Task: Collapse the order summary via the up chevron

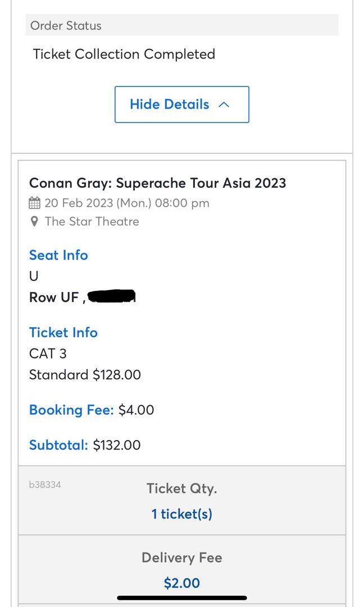Action: (x=224, y=104)
